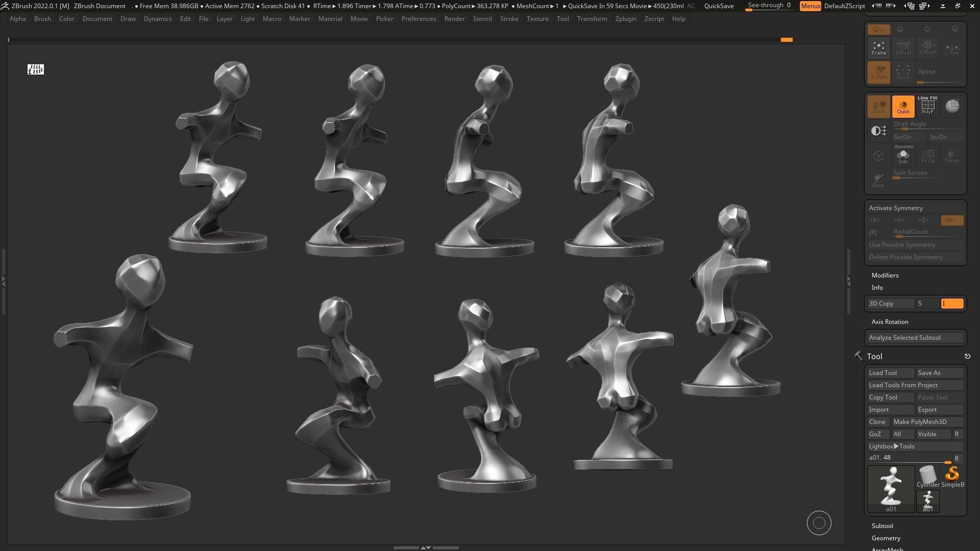Click the Rotate on X axis icon
This screenshot has width=980, height=551.
(x=900, y=30)
